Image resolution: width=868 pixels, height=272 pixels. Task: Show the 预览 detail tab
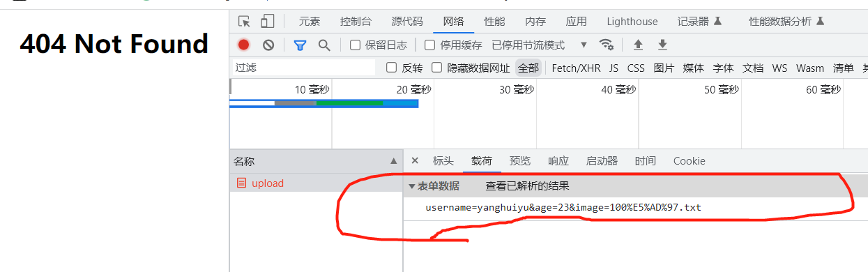(x=520, y=160)
